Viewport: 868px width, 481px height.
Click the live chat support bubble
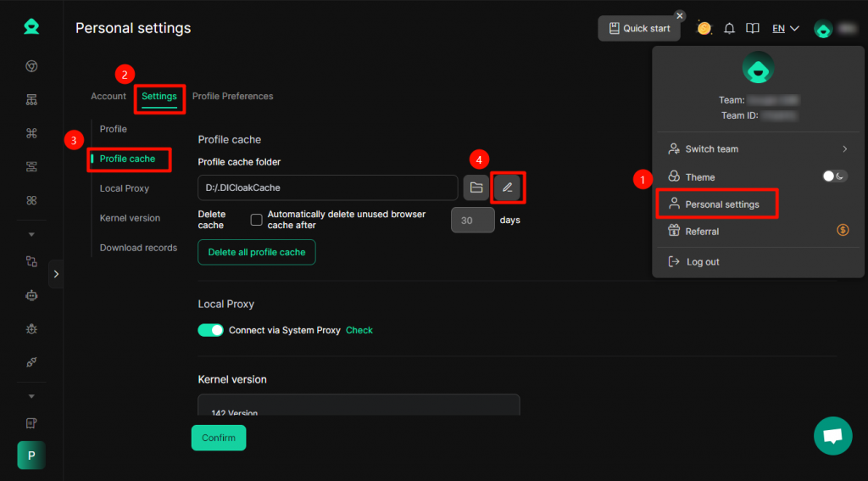click(832, 435)
